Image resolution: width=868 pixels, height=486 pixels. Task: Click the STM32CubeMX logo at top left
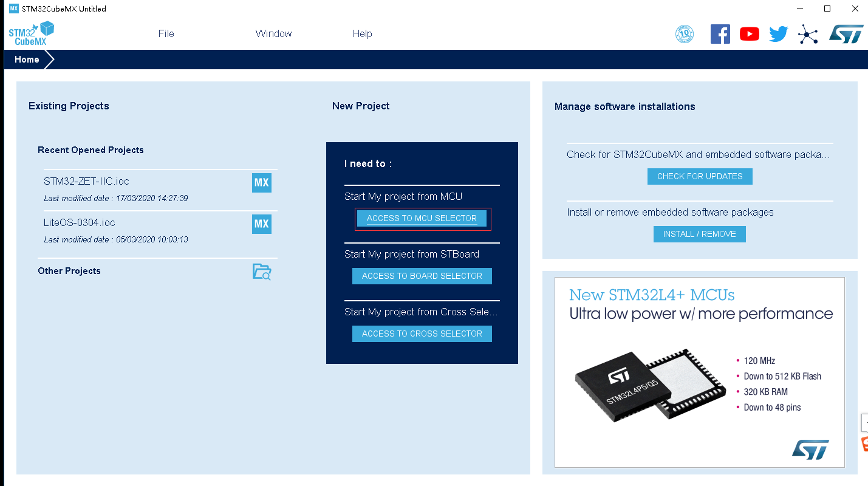(30, 33)
